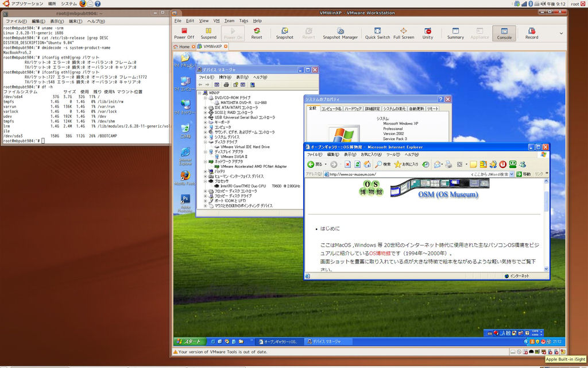Launch Mozilla Firefox from the XP desktop
Screen dimensions: 588x368
pos(185,178)
